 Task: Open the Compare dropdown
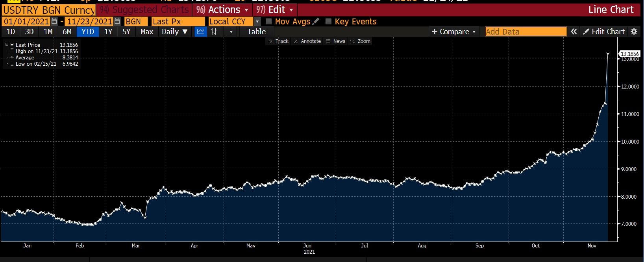pos(453,32)
